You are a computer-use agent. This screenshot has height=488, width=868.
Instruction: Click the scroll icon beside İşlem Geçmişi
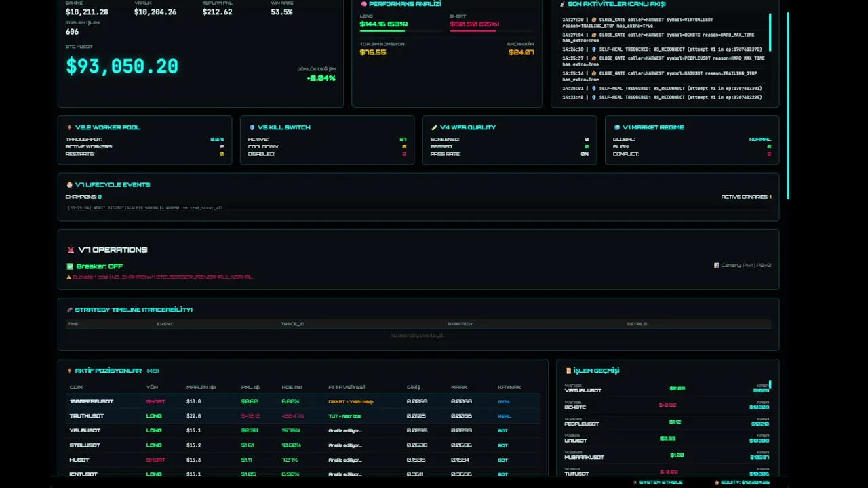coord(568,371)
